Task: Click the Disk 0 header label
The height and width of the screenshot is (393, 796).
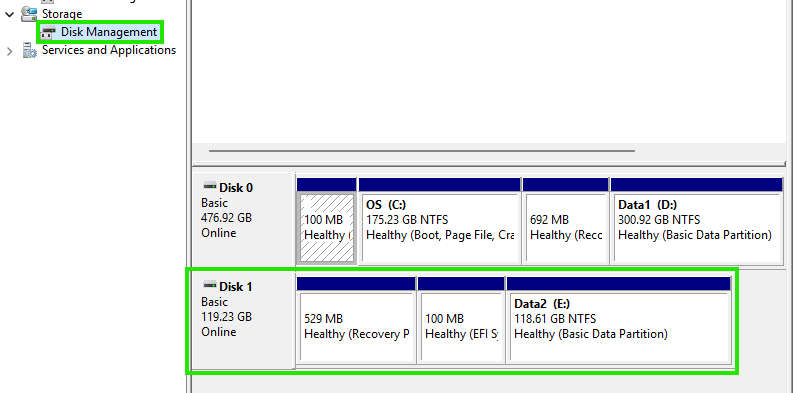Action: click(x=236, y=188)
